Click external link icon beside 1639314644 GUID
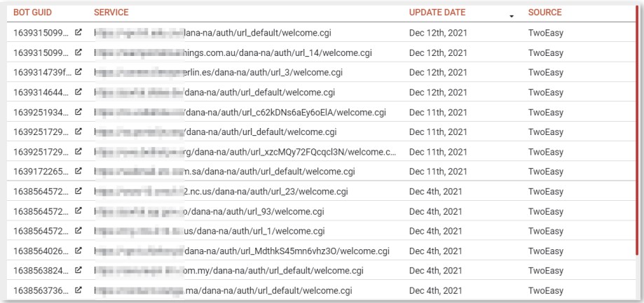 [x=78, y=92]
